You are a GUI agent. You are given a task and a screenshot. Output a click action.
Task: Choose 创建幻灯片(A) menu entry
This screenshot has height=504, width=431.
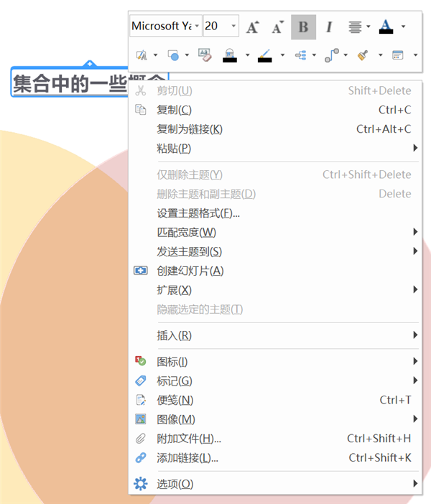[x=275, y=271]
